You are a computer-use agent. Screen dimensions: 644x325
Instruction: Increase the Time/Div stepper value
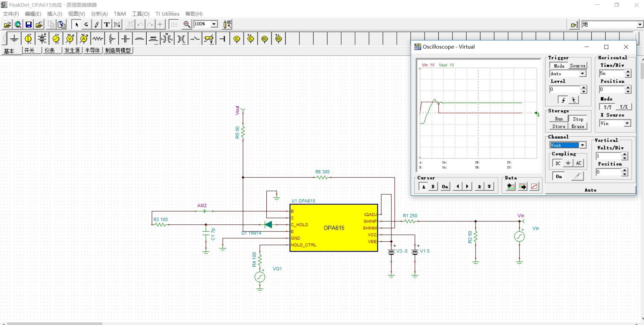coord(628,72)
